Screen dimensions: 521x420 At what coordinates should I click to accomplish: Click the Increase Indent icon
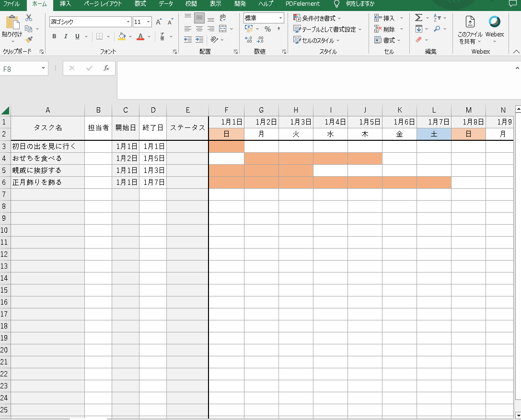[199, 40]
